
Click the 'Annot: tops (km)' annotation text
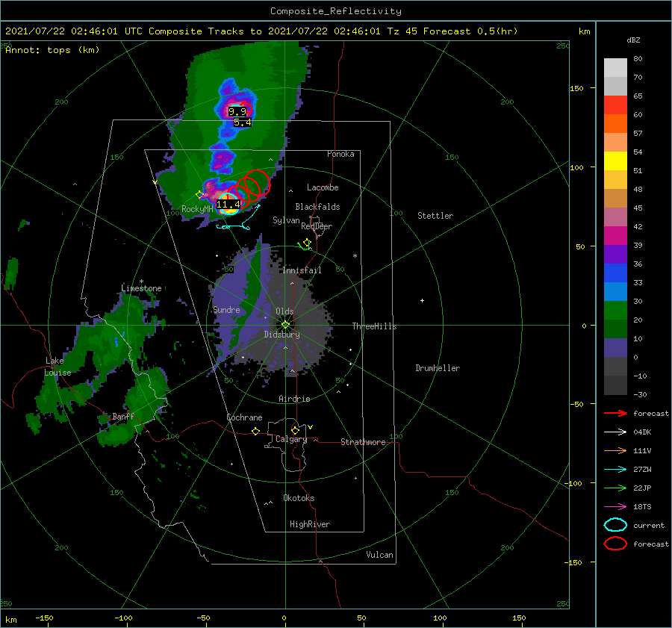52,50
